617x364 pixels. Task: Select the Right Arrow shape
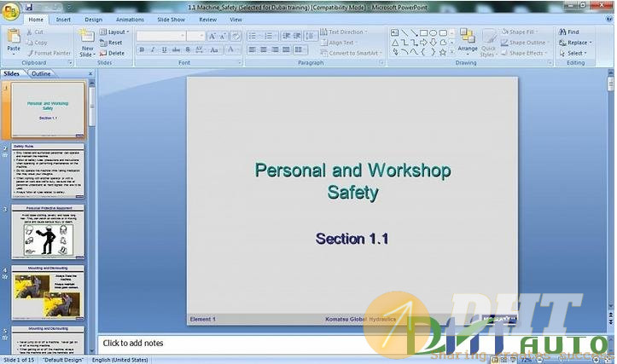pos(424,43)
